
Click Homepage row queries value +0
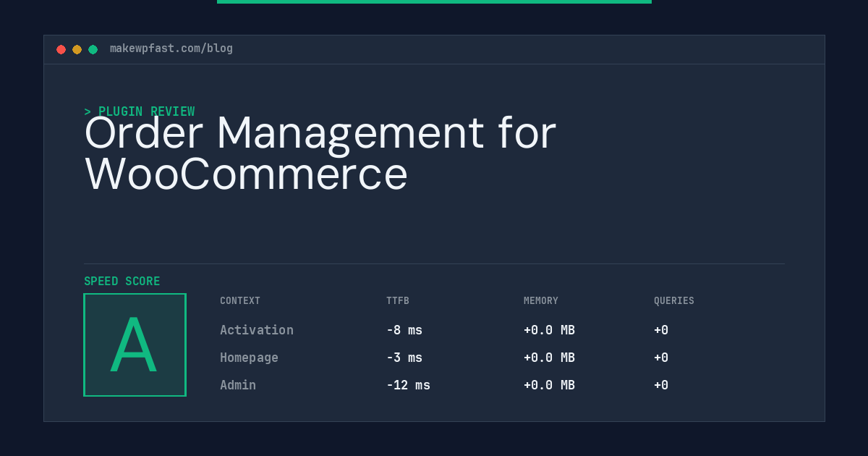click(x=661, y=358)
